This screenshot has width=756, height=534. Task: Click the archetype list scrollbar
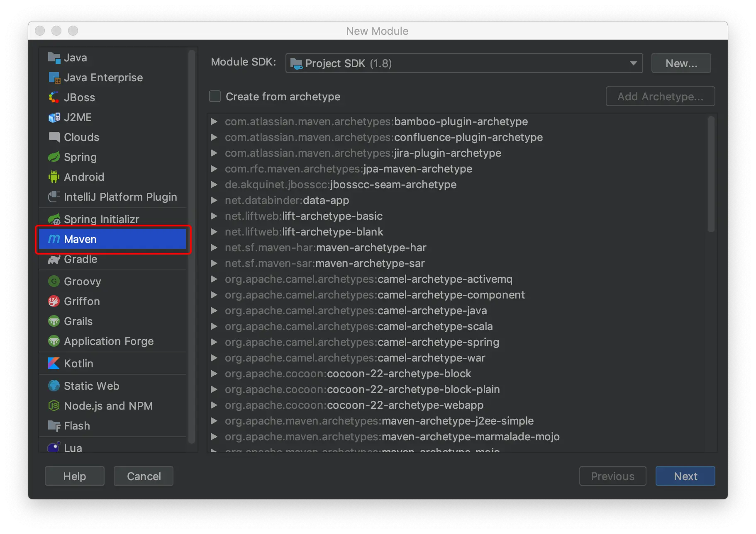tap(711, 174)
